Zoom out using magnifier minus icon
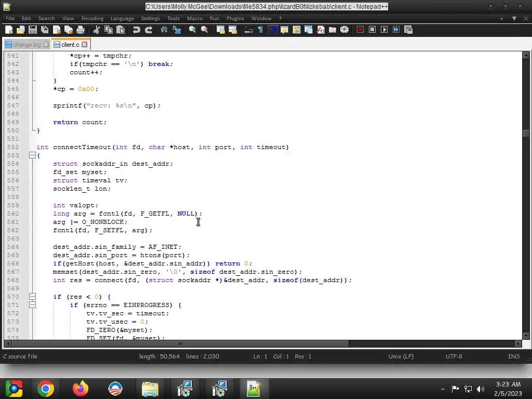Viewport: 532px width, 399px height. pyautogui.click(x=204, y=30)
